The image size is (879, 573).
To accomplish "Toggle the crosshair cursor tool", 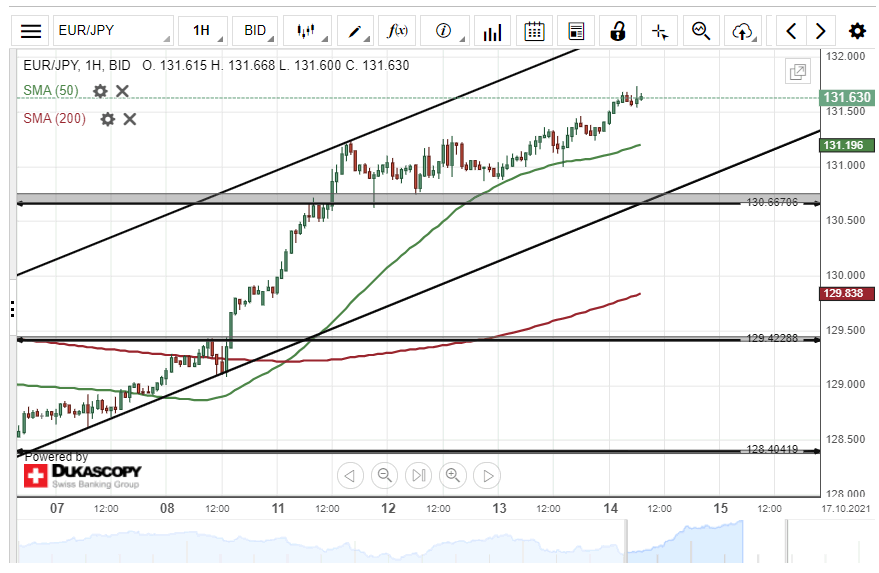I will pos(660,31).
